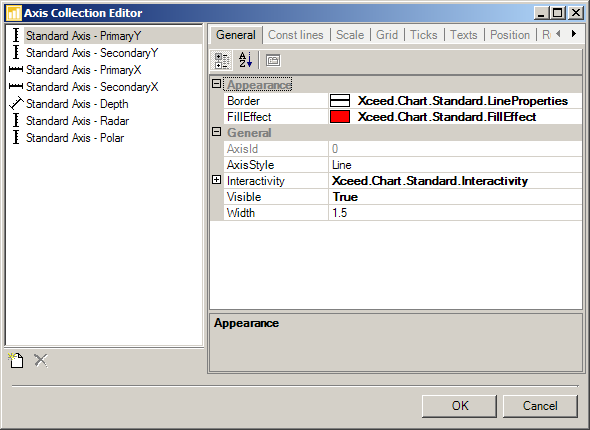The width and height of the screenshot is (590, 430).
Task: Select the Standard Axis - PrimaryX ruler icon
Action: (16, 70)
